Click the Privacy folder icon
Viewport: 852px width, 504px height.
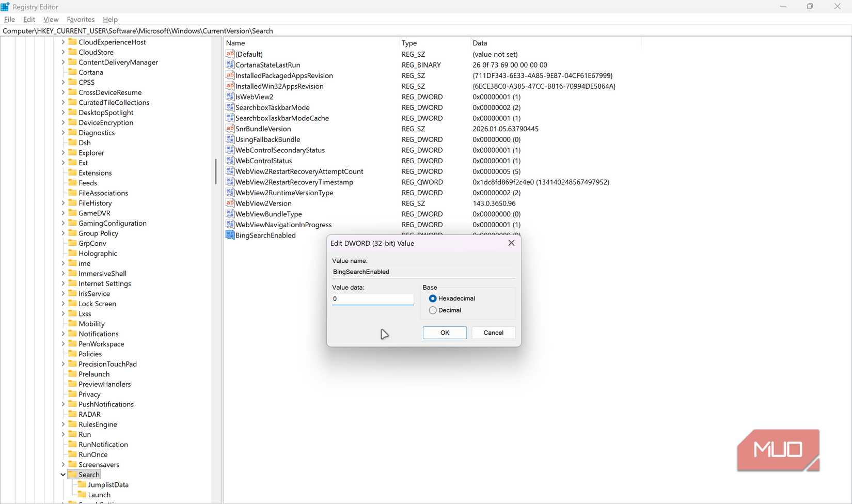[72, 394]
